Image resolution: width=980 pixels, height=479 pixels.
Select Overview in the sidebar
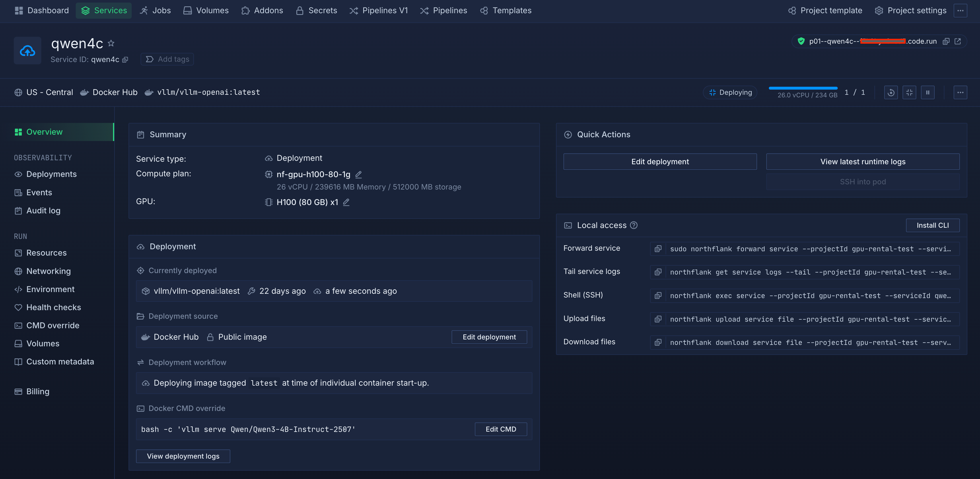click(x=57, y=132)
